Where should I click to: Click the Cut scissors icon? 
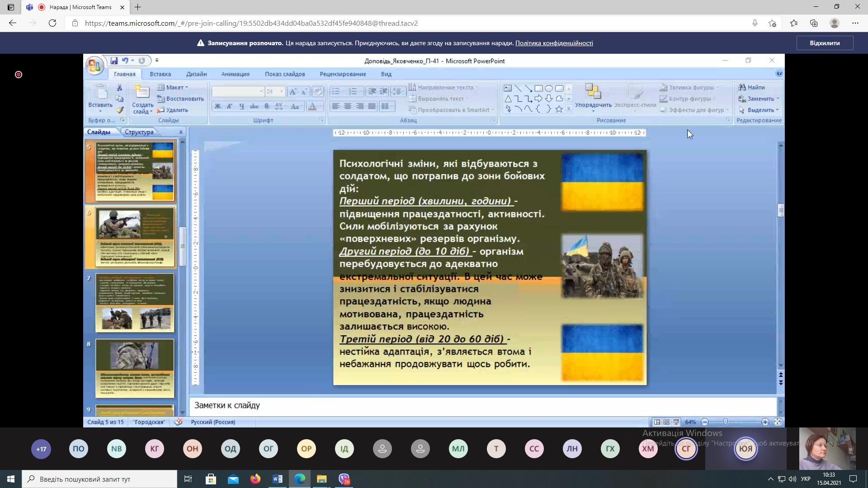click(119, 88)
